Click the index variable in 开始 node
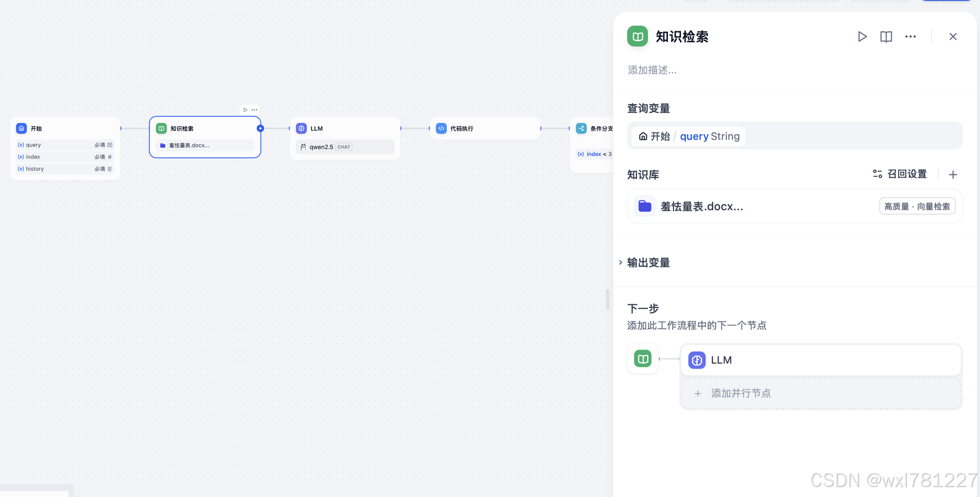Image resolution: width=980 pixels, height=497 pixels. pos(65,157)
